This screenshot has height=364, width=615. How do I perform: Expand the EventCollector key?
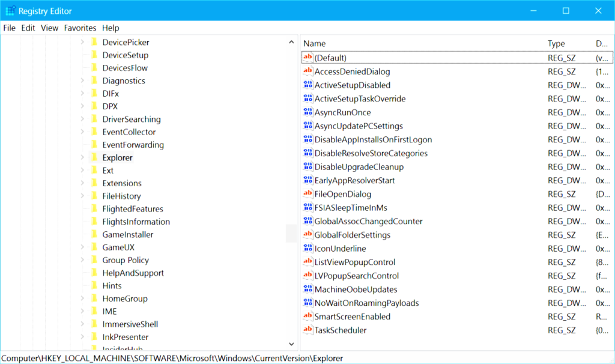pos(82,132)
